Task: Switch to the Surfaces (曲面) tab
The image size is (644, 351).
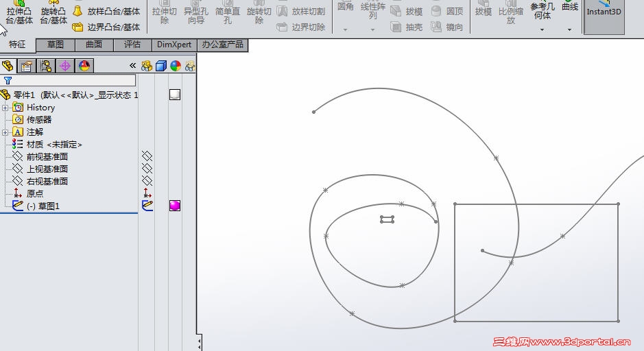Action: (x=94, y=45)
